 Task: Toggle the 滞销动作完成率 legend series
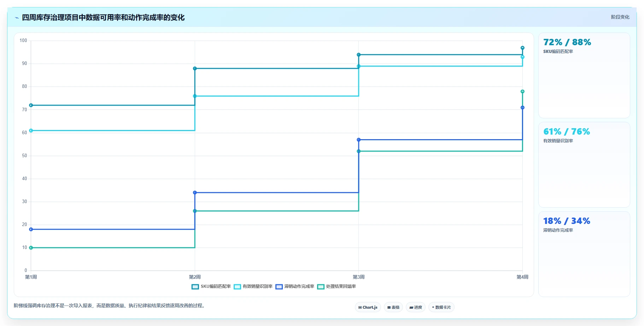click(x=295, y=286)
